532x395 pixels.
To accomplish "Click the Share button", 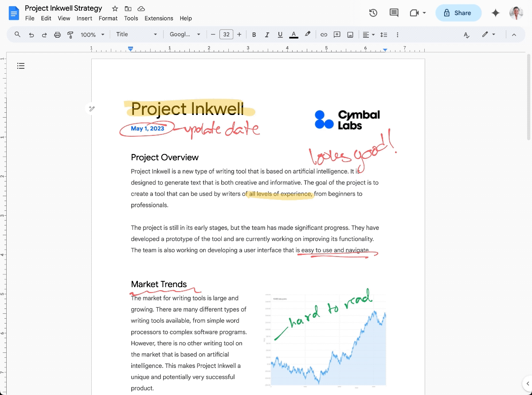I will point(458,13).
